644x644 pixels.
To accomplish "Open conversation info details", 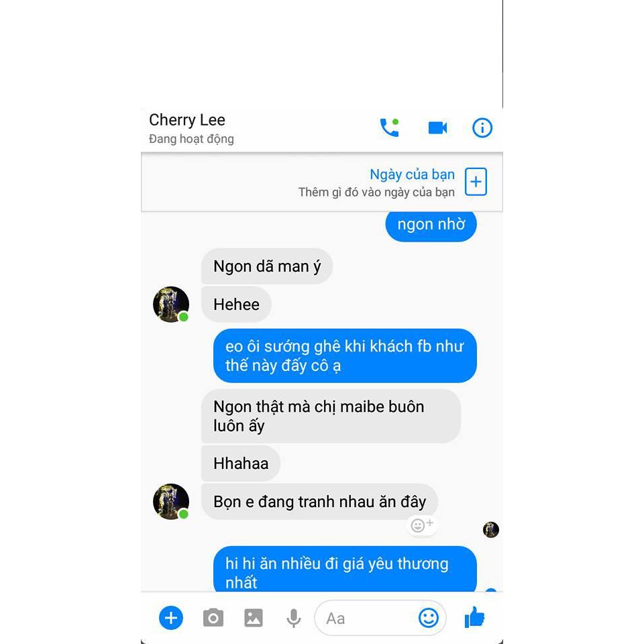I will 482,127.
